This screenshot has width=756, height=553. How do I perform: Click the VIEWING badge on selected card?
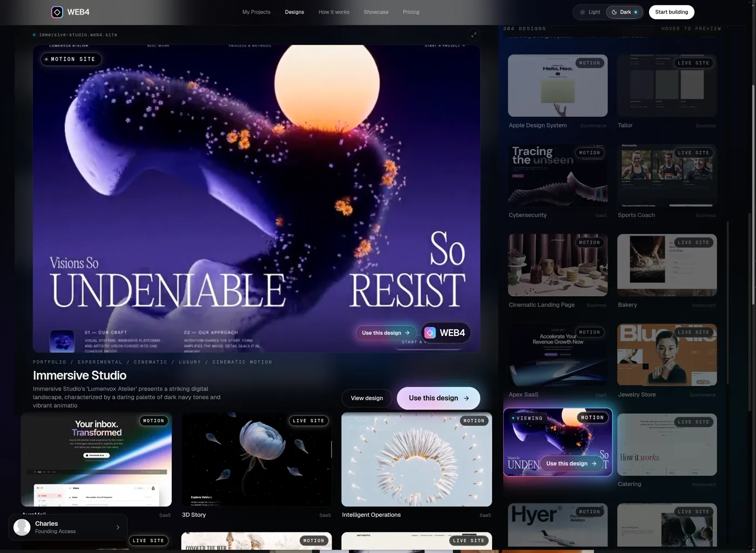(526, 418)
